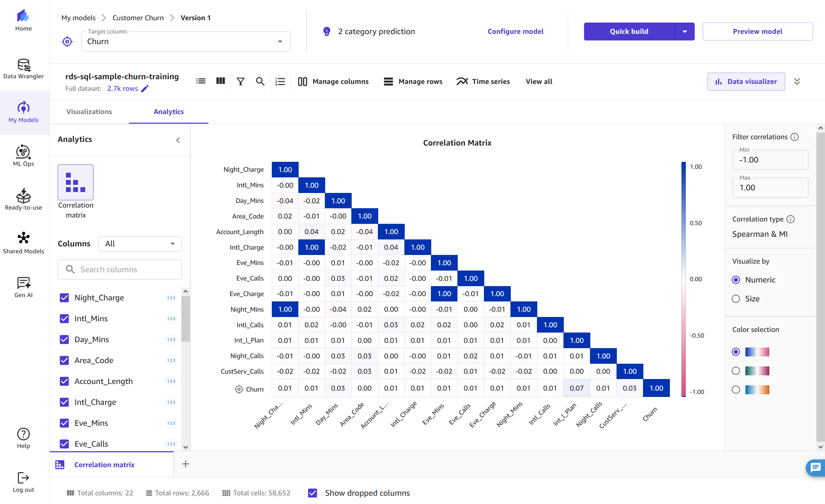Edit dataset rows with pencil icon
Viewport: 825px width, 504px height.
click(145, 89)
